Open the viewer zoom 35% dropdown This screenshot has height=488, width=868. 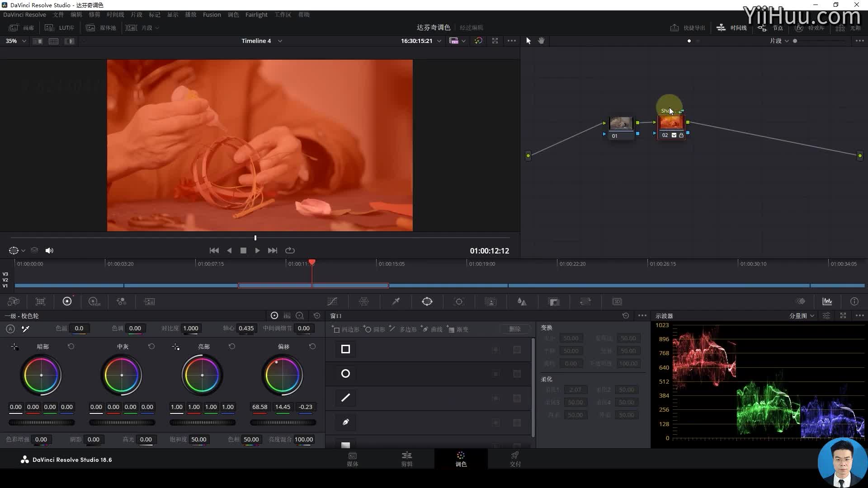(x=16, y=41)
